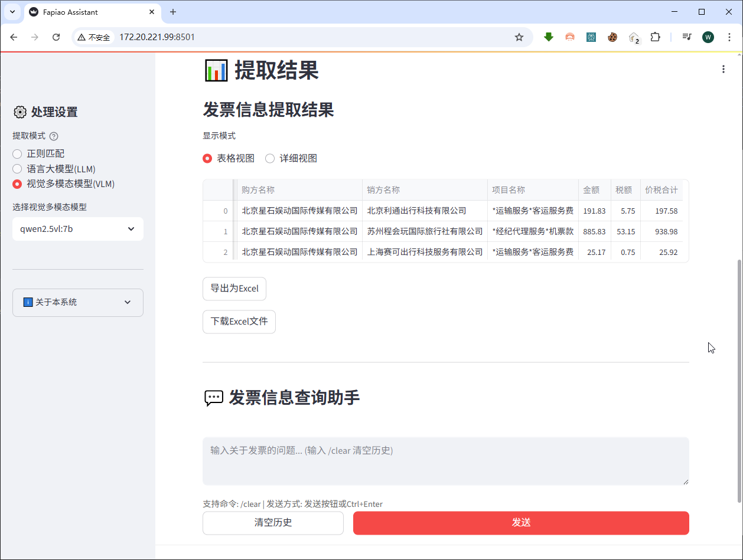
Task: Open the green download arrow extension icon
Action: coord(549,37)
